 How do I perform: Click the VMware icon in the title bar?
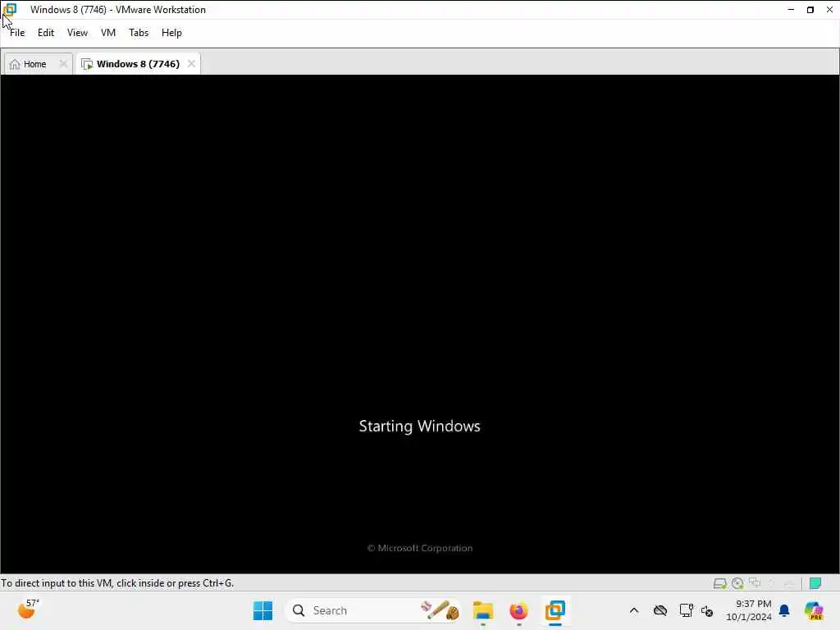point(10,10)
